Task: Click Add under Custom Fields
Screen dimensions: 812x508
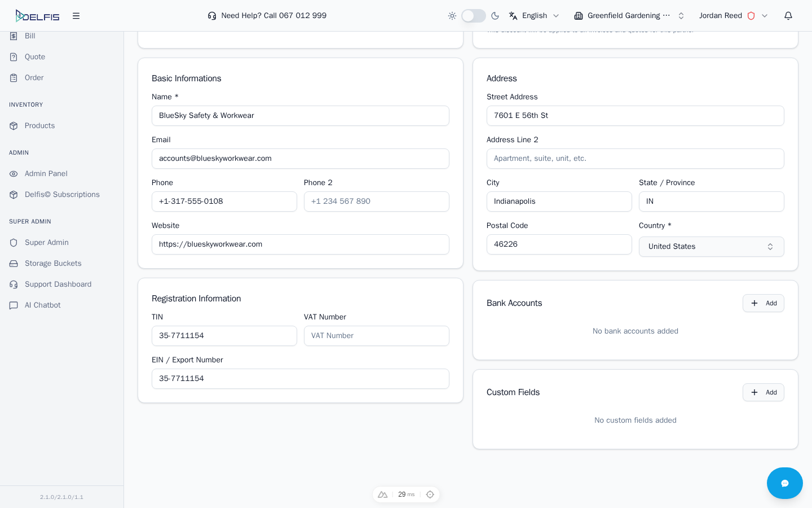Action: pos(764,392)
